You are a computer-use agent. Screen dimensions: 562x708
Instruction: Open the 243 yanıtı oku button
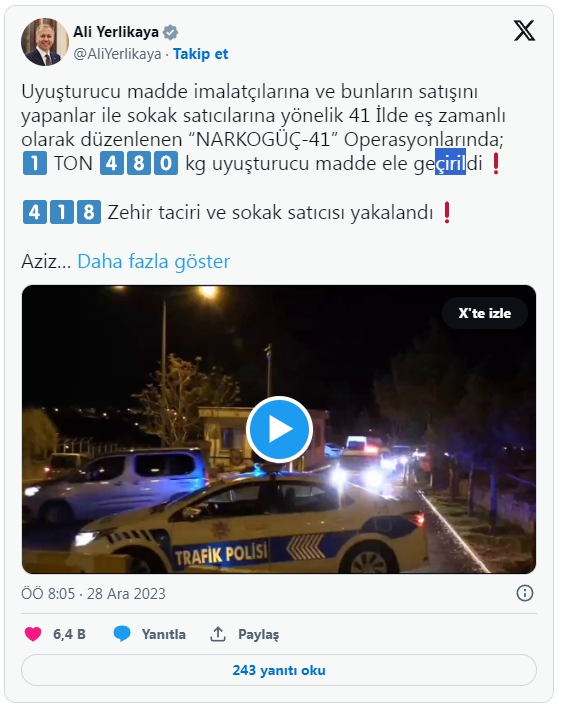click(279, 670)
